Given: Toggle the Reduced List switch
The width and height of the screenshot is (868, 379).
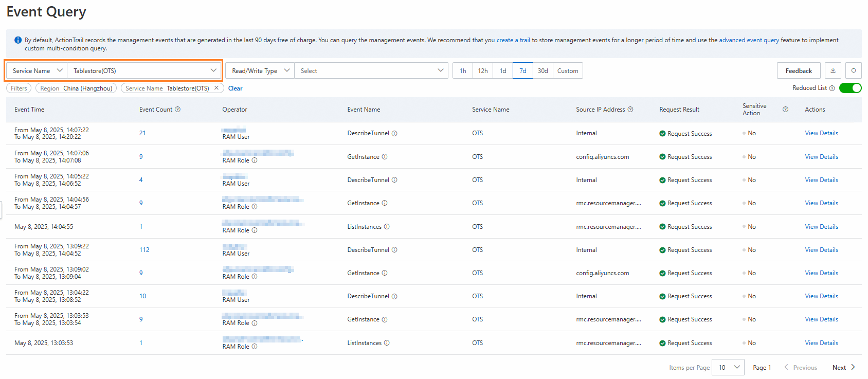Looking at the screenshot, I should pyautogui.click(x=850, y=88).
